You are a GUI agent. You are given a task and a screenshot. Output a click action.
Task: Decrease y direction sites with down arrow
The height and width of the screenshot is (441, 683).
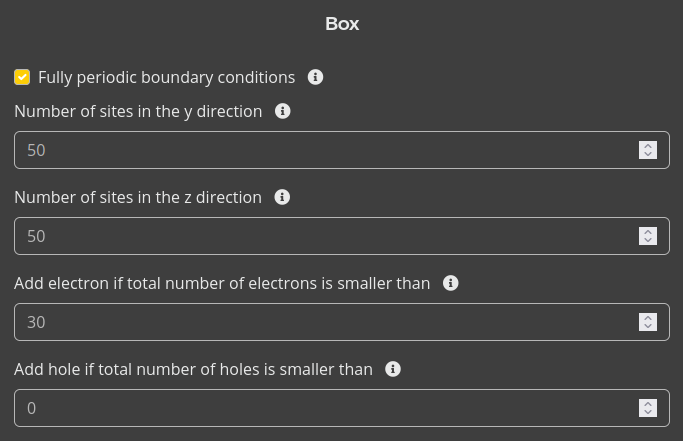(x=648, y=155)
